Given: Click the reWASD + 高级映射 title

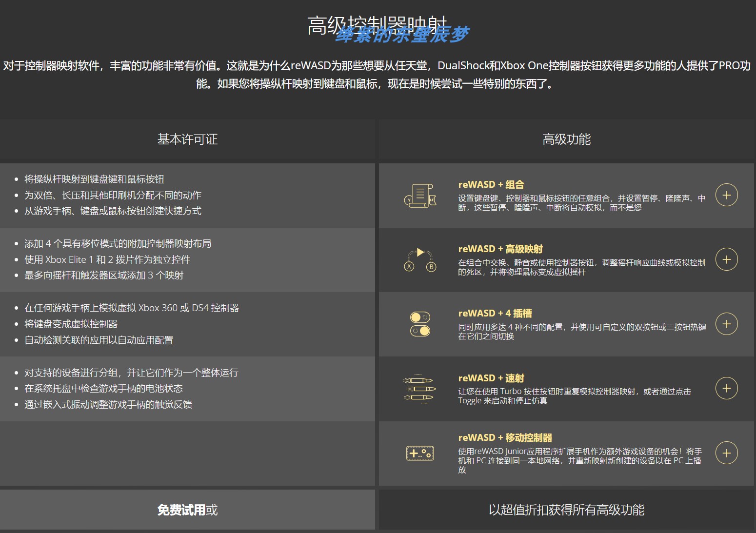Looking at the screenshot, I should (500, 249).
